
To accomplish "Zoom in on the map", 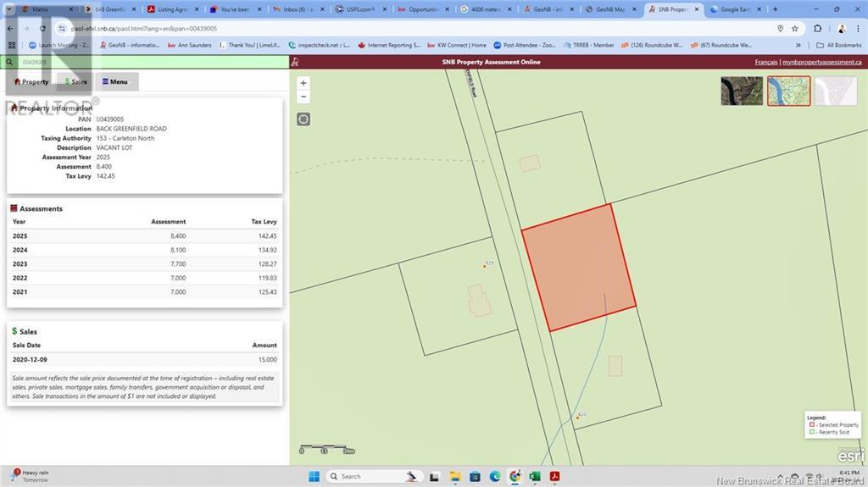I will tap(303, 83).
